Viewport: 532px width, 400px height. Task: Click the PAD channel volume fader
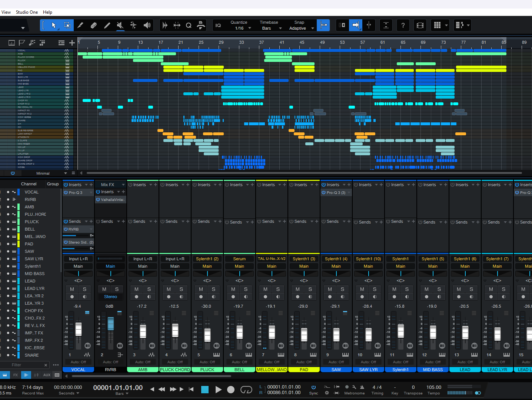(x=304, y=334)
